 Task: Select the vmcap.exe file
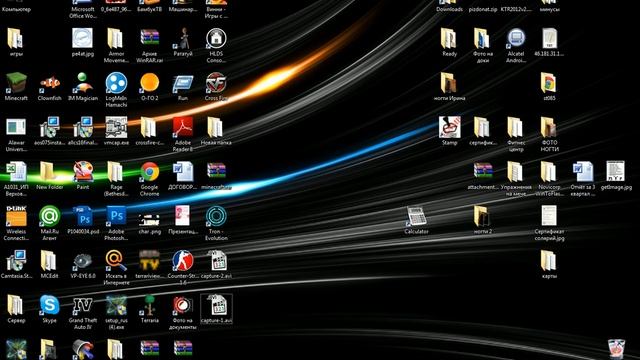point(116,127)
